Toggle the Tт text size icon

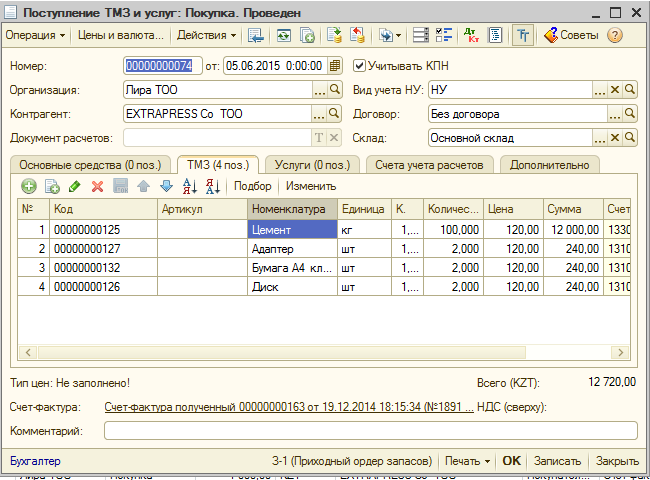coord(523,35)
